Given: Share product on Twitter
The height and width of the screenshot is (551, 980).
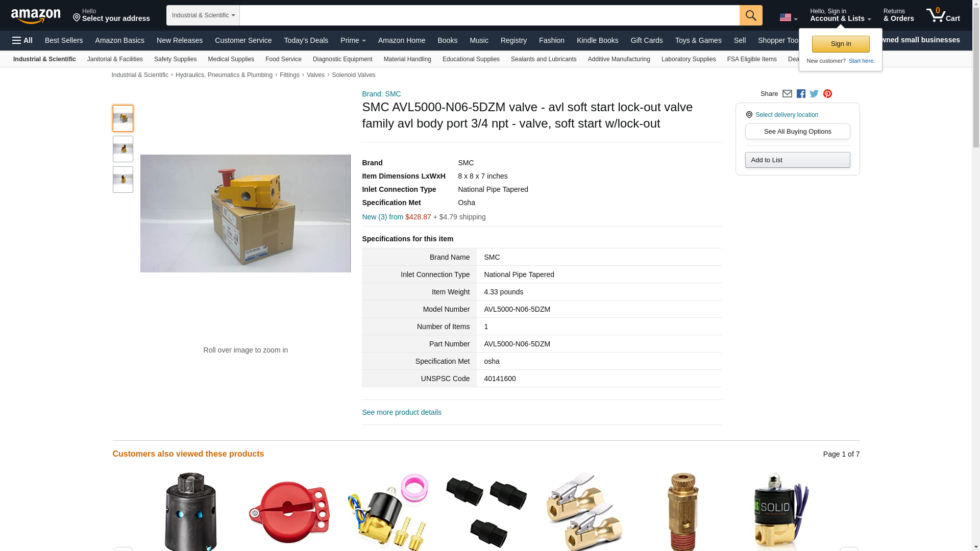Looking at the screenshot, I should [814, 94].
